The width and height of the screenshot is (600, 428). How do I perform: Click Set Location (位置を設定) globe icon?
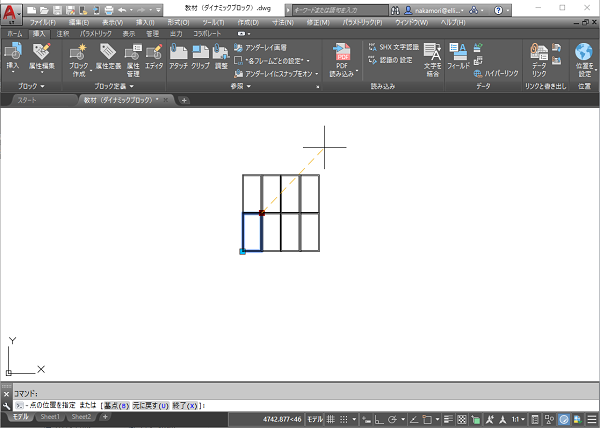pyautogui.click(x=584, y=53)
